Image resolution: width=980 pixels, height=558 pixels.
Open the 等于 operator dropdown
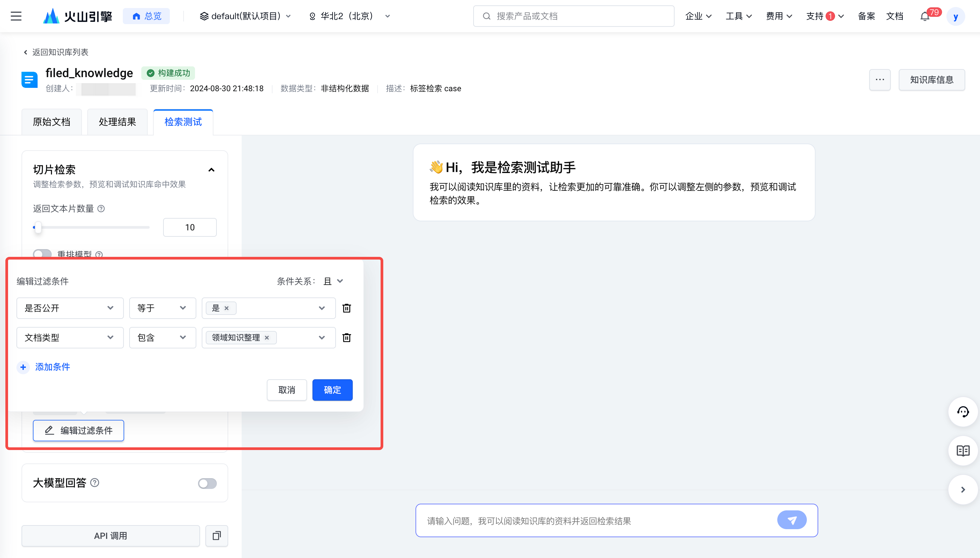(x=163, y=308)
